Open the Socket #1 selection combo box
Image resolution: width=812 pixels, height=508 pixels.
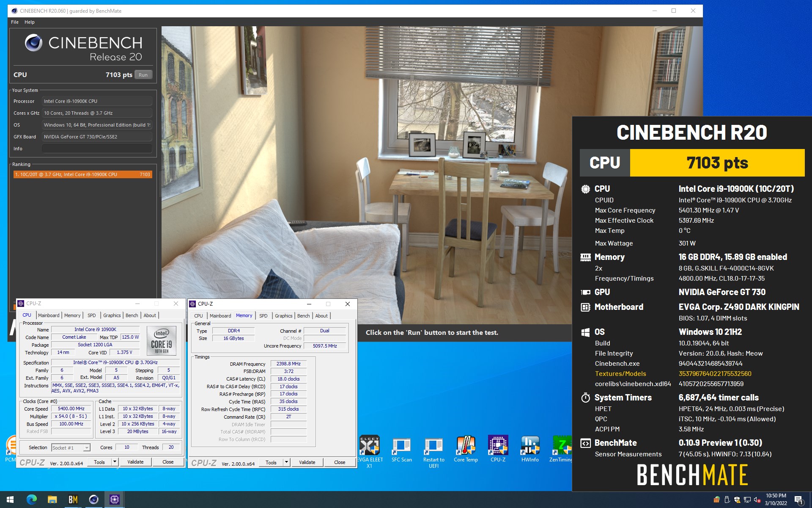point(71,447)
